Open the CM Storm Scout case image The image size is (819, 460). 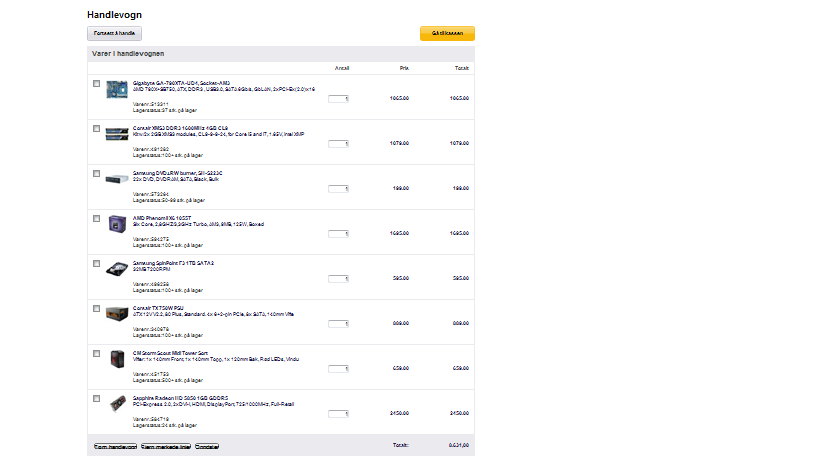tap(117, 359)
